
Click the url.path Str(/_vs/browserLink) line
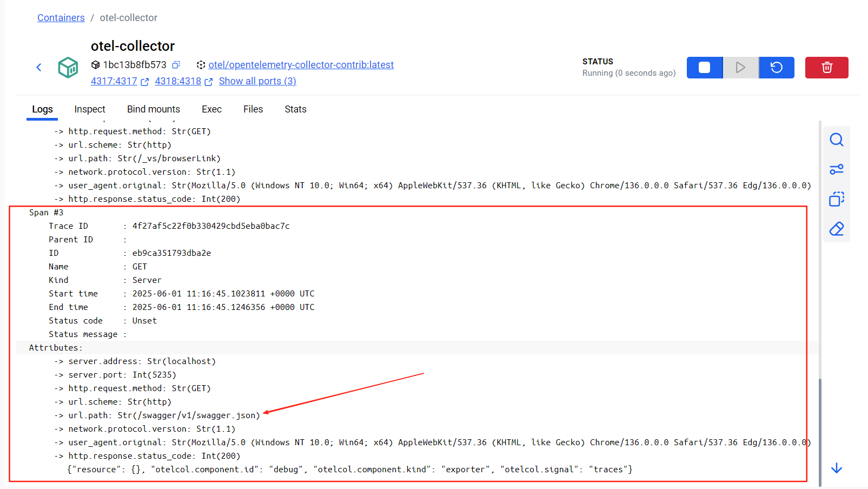click(137, 158)
